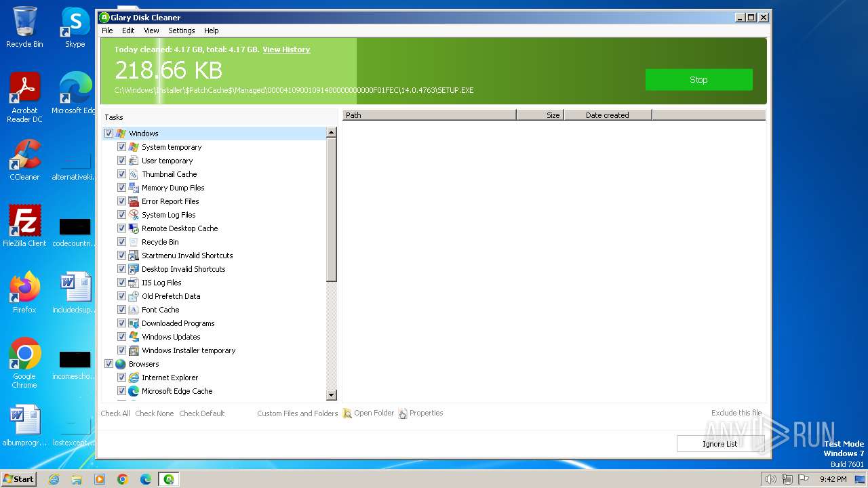Open the File menu

click(107, 30)
